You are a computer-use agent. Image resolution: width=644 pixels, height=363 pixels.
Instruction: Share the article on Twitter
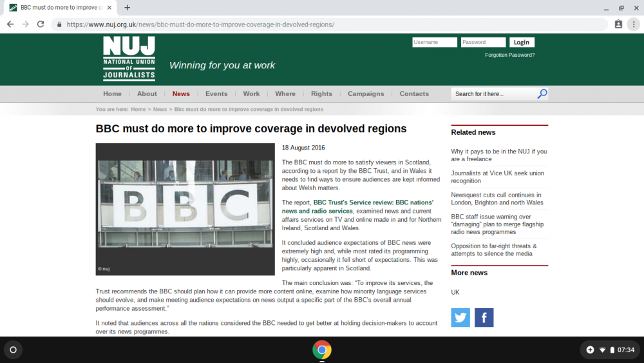(460, 317)
